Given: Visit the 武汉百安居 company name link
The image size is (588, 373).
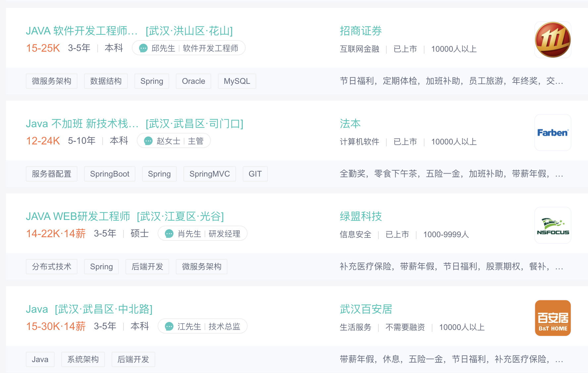Looking at the screenshot, I should click(366, 309).
